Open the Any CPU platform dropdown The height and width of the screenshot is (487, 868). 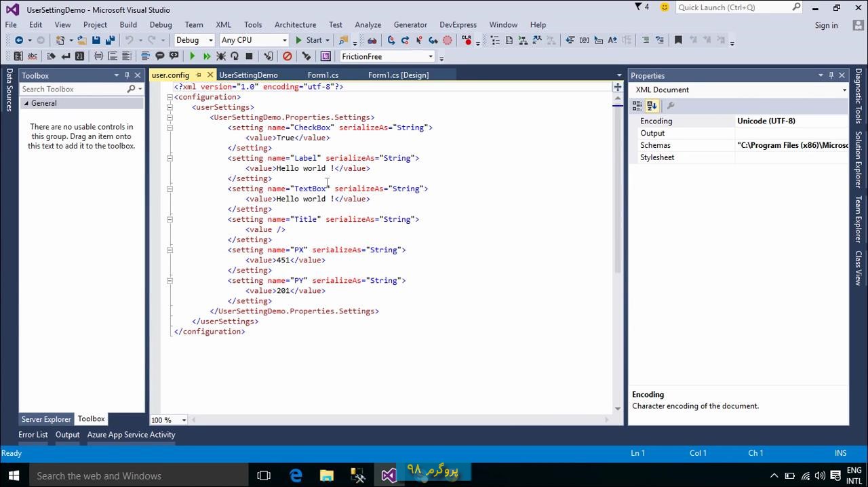285,40
